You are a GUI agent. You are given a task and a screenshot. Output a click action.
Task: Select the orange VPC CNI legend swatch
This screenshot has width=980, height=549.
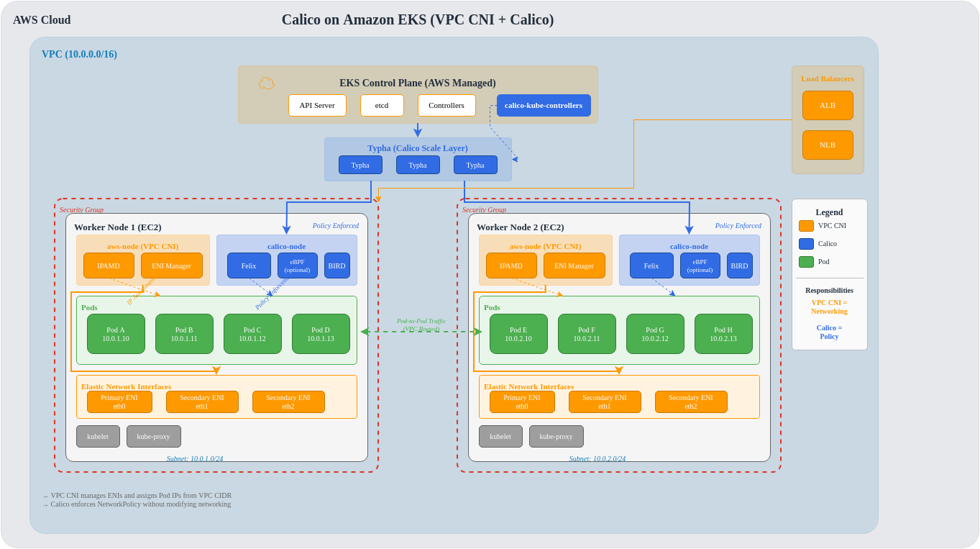click(806, 226)
